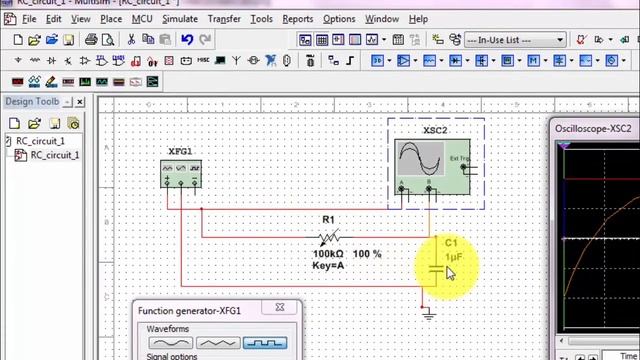The width and height of the screenshot is (640, 360).
Task: Open the Transfer menu
Action: coord(224,19)
